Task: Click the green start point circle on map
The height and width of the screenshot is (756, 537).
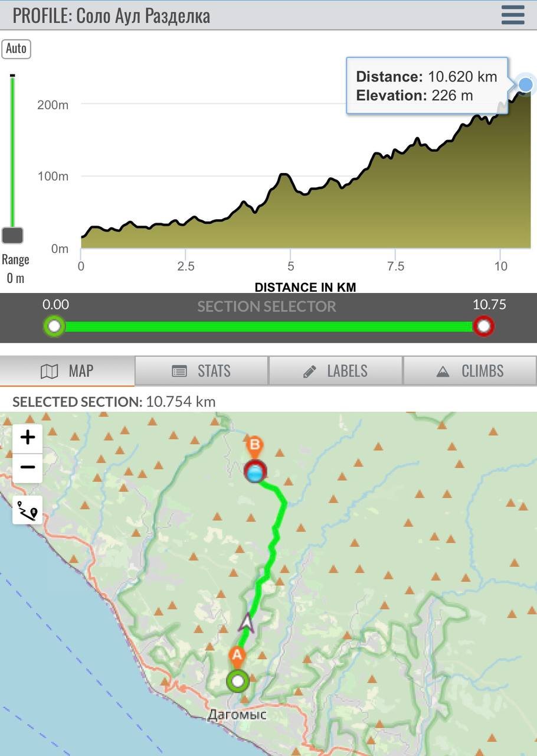Action: 238,682
